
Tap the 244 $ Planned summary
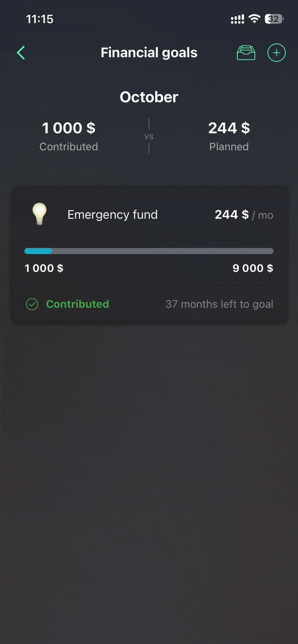tap(229, 135)
